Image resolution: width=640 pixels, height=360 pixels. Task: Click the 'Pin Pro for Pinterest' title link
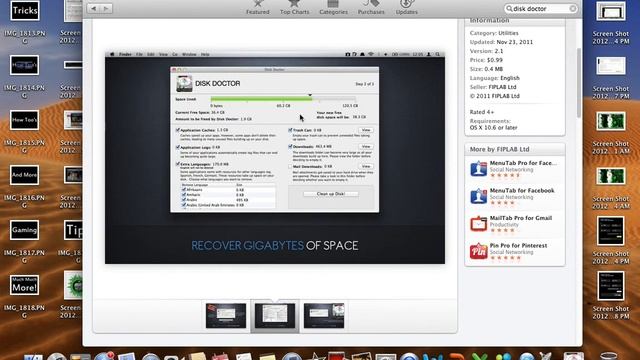pyautogui.click(x=518, y=246)
